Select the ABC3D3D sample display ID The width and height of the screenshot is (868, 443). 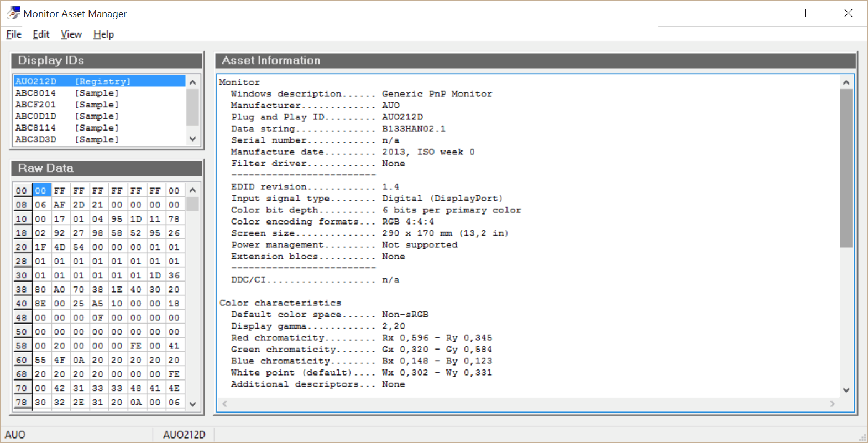[x=100, y=139]
